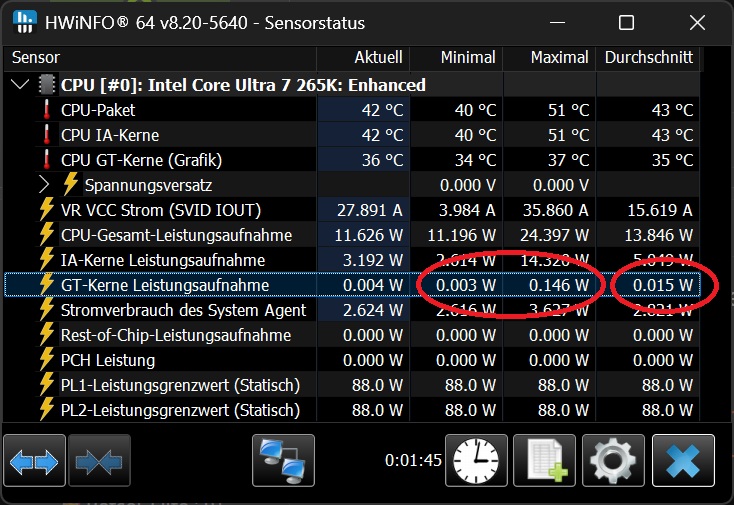734x505 pixels.
Task: Click the Aktuell column header
Action: [x=363, y=58]
